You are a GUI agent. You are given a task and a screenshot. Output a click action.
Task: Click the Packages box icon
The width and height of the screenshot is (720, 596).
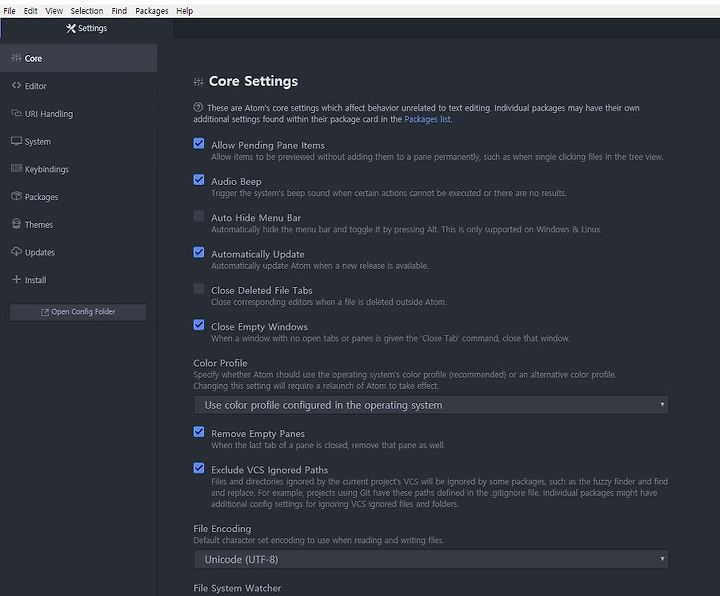pos(16,196)
